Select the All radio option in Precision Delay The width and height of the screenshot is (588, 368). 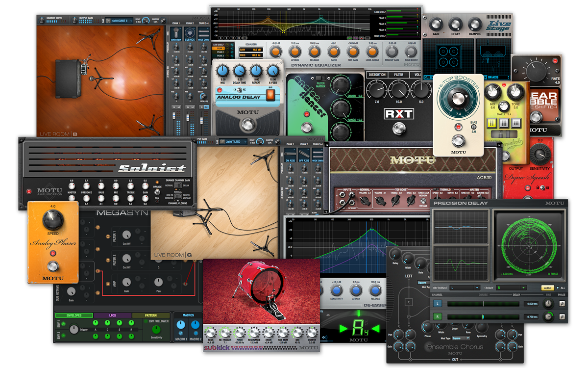[558, 288]
